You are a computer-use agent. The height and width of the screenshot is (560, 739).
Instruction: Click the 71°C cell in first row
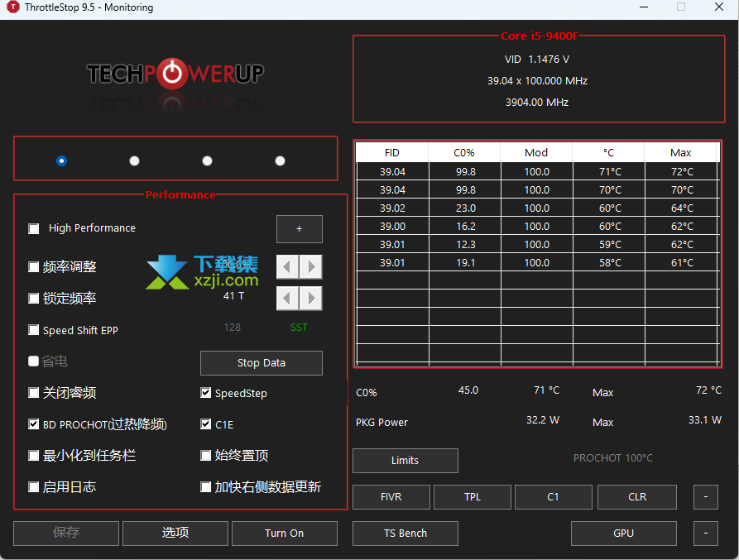609,172
